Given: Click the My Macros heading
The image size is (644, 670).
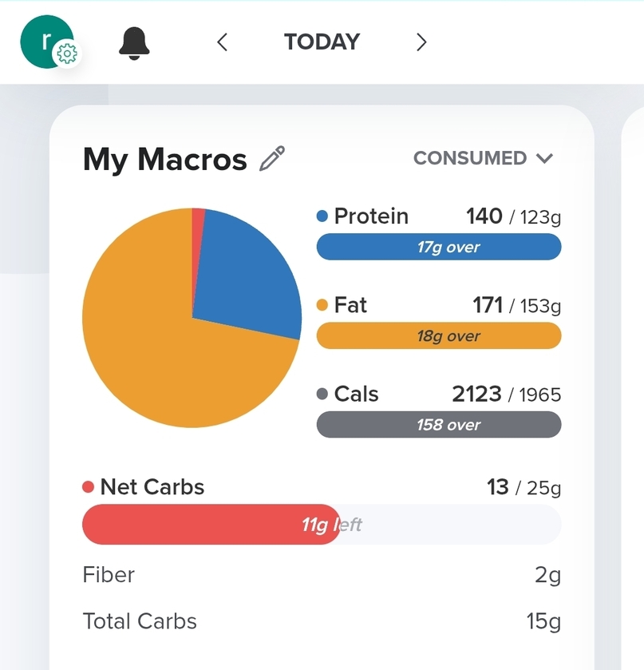Looking at the screenshot, I should [165, 160].
